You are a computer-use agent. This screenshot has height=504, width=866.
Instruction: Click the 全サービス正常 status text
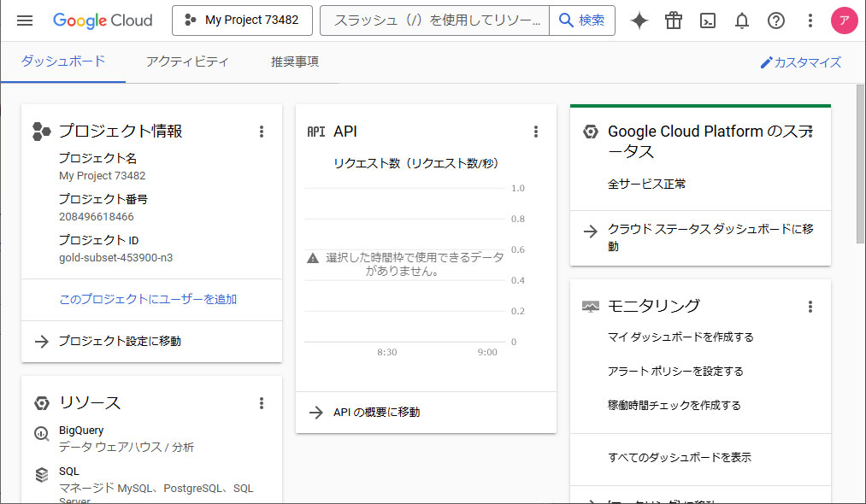tap(646, 184)
